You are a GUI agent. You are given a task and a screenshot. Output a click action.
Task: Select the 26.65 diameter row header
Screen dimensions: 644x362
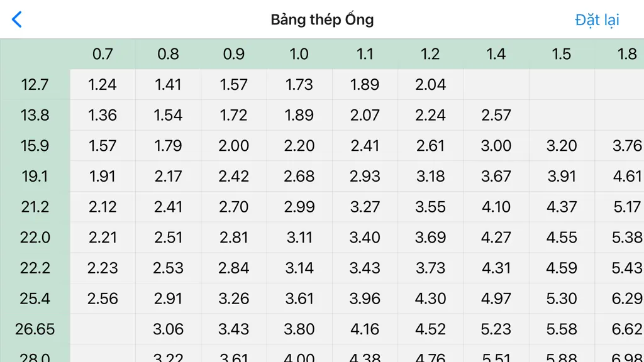pos(35,329)
